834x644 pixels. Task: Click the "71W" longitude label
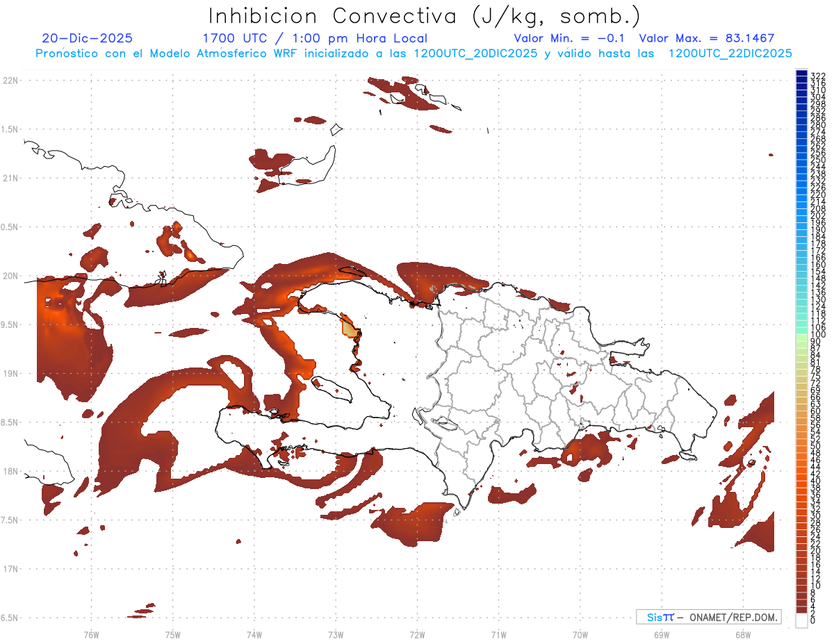tap(498, 634)
